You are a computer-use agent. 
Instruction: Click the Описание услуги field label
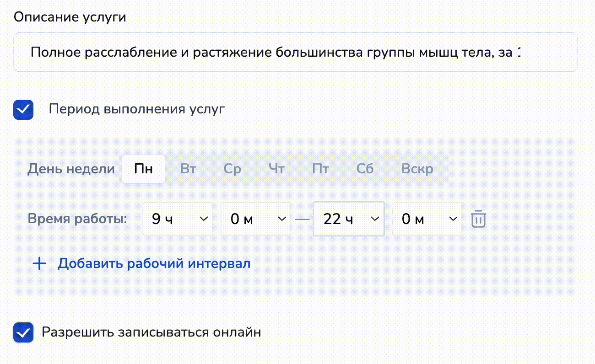[70, 17]
